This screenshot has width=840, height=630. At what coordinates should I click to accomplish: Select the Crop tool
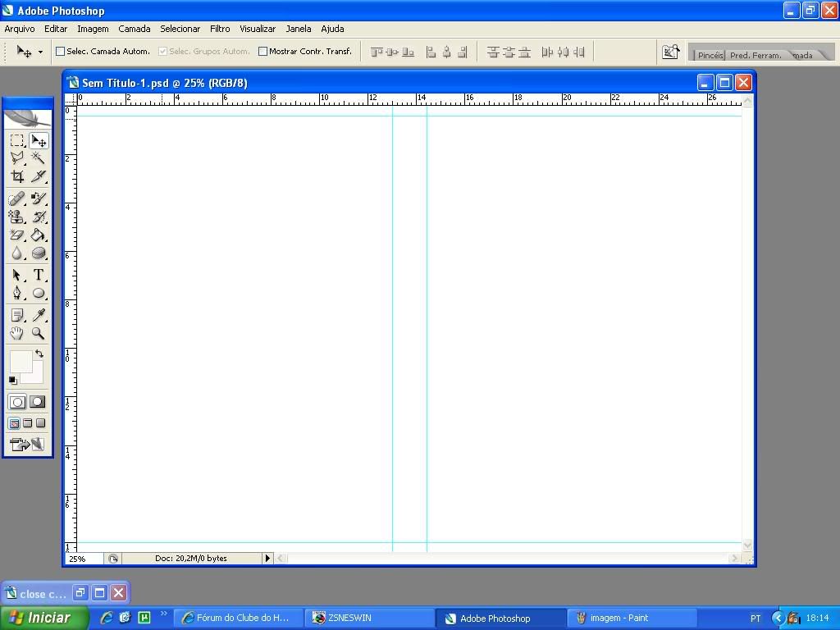[16, 176]
